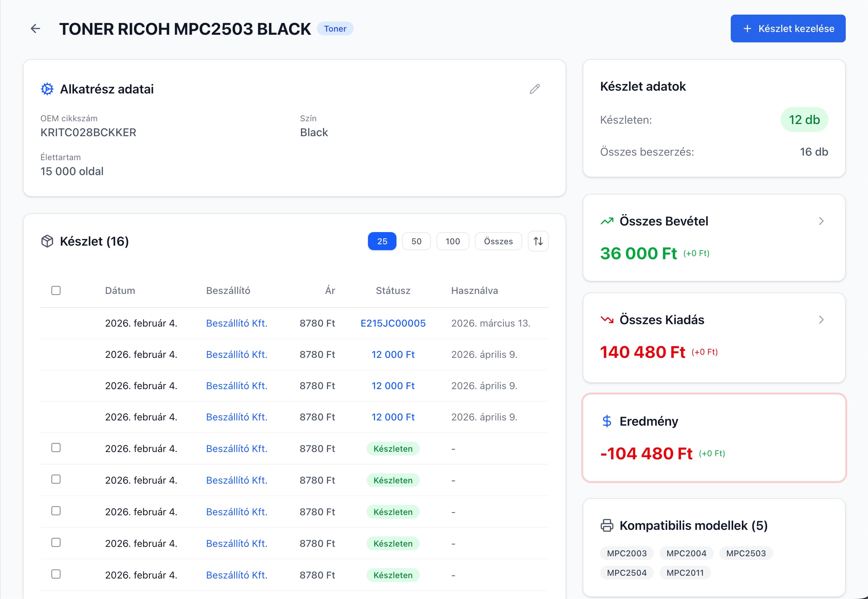The width and height of the screenshot is (868, 599).
Task: Click the Dátum column header
Action: coord(120,290)
